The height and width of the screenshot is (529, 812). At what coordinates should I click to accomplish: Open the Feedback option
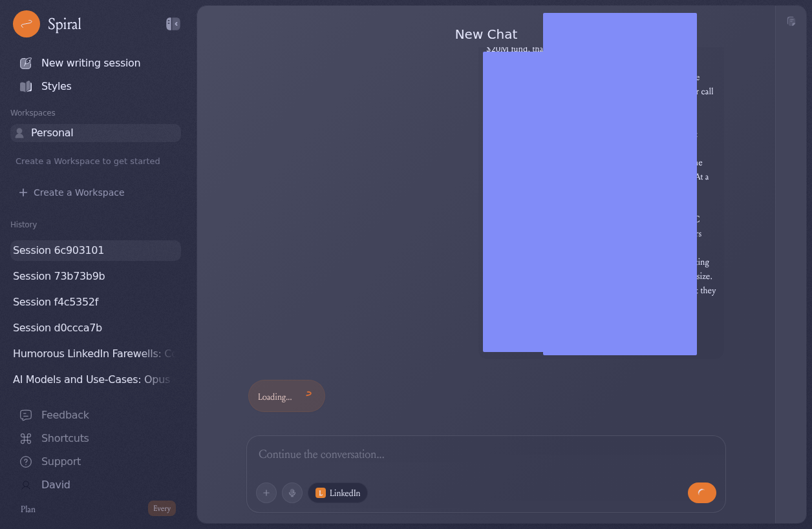(x=65, y=415)
